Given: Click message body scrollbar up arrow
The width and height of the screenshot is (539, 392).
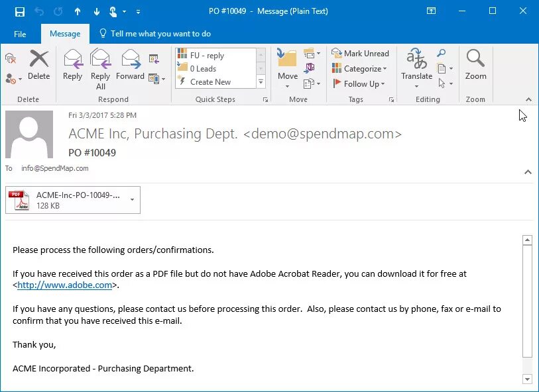Looking at the screenshot, I should pos(527,240).
